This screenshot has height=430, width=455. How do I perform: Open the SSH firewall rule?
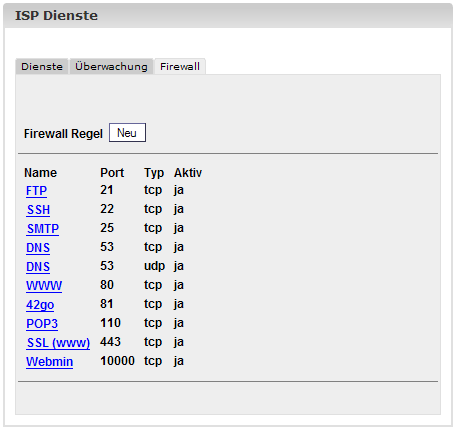(38, 210)
